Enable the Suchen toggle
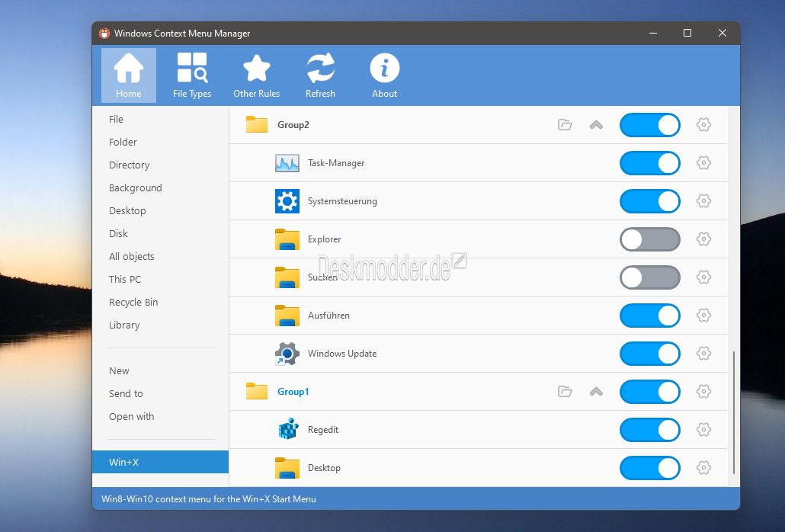Screen dimensions: 785x532 point(650,277)
